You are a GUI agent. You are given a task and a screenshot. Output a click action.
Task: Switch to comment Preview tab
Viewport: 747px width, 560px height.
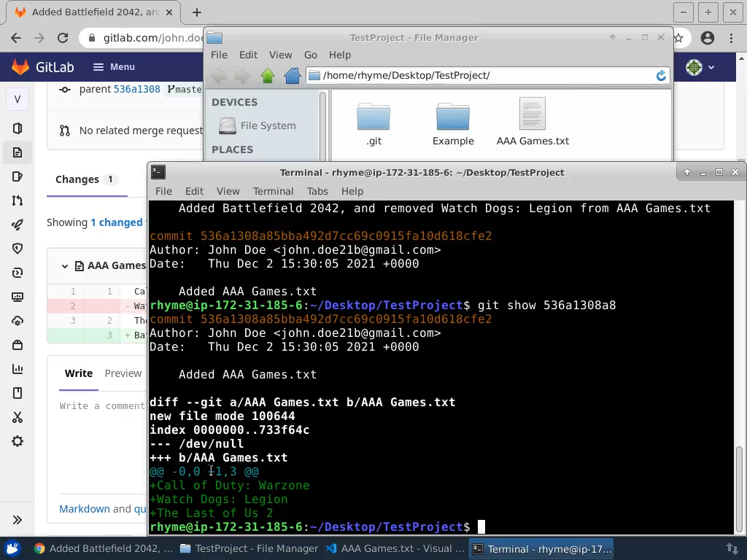[123, 373]
